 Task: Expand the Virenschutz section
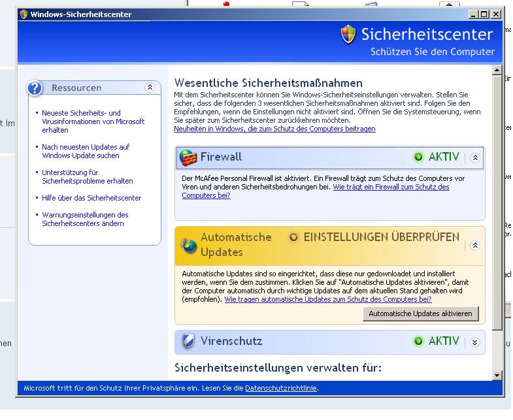point(475,342)
